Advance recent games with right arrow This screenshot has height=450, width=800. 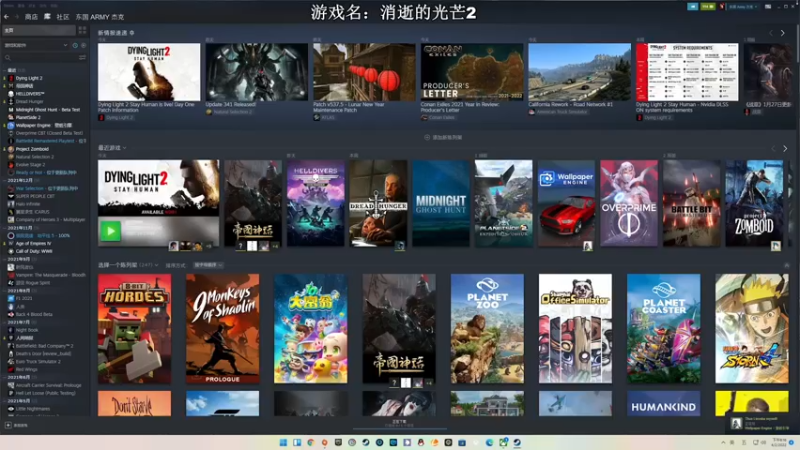pos(785,148)
